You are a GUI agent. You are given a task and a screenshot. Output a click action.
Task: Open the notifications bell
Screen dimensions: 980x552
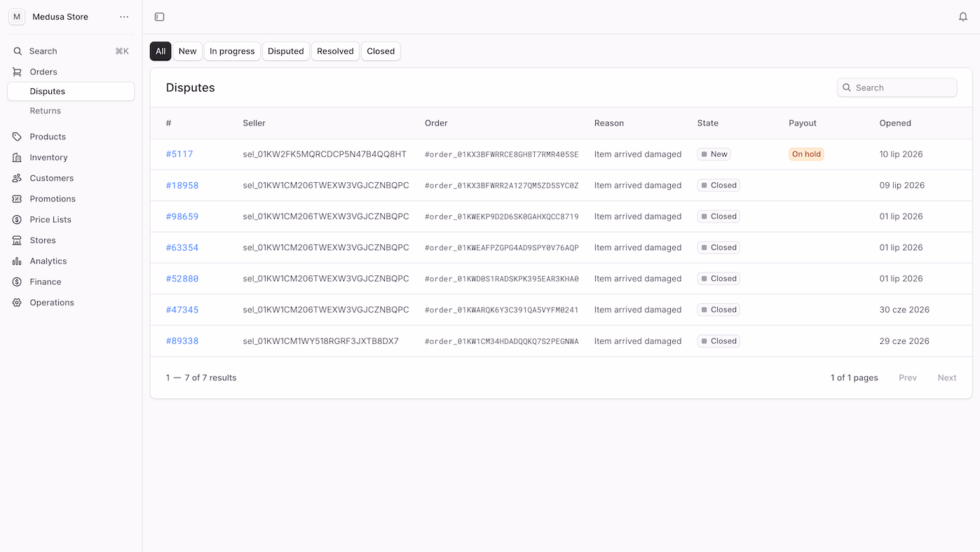pyautogui.click(x=963, y=17)
